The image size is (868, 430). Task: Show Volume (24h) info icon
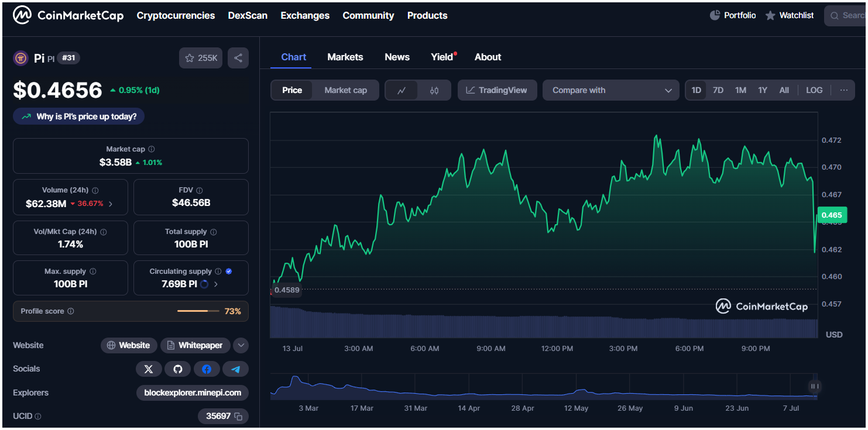point(95,190)
